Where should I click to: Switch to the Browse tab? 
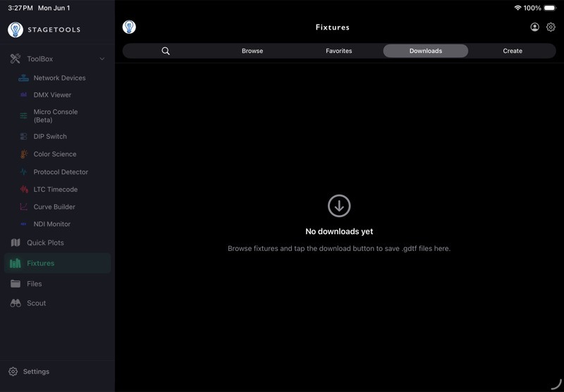click(252, 51)
